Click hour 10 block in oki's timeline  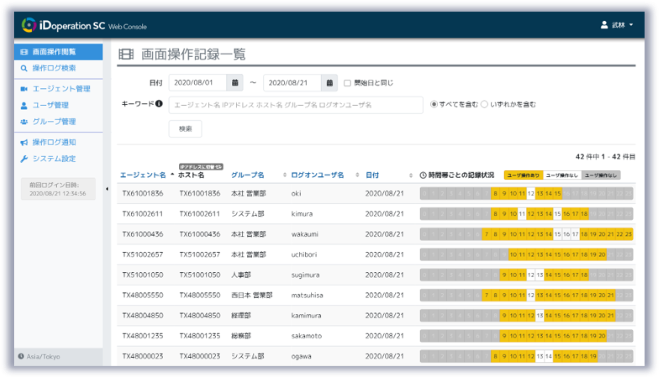[513, 193]
